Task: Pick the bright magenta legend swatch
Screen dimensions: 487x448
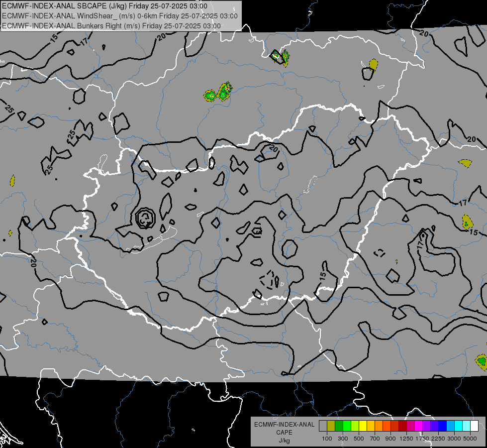Action: 419,426
